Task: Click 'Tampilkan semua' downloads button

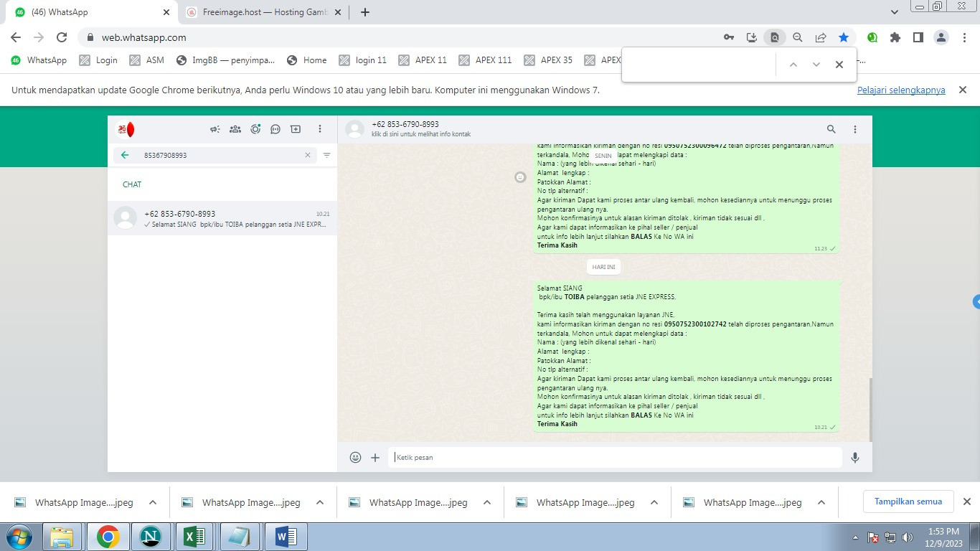Action: pyautogui.click(x=908, y=501)
